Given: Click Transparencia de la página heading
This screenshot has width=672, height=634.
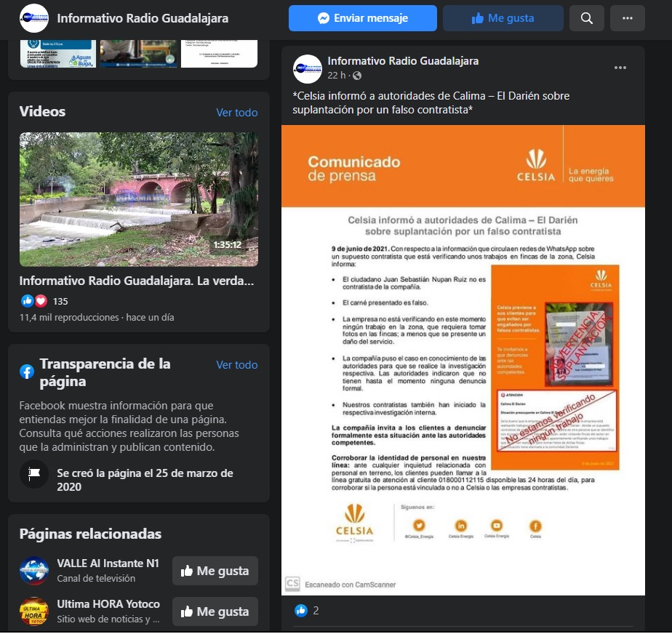Looking at the screenshot, I should point(105,373).
